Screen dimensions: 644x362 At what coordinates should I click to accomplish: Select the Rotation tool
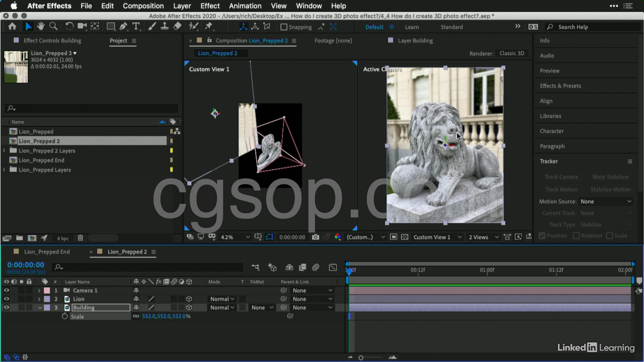pyautogui.click(x=69, y=27)
